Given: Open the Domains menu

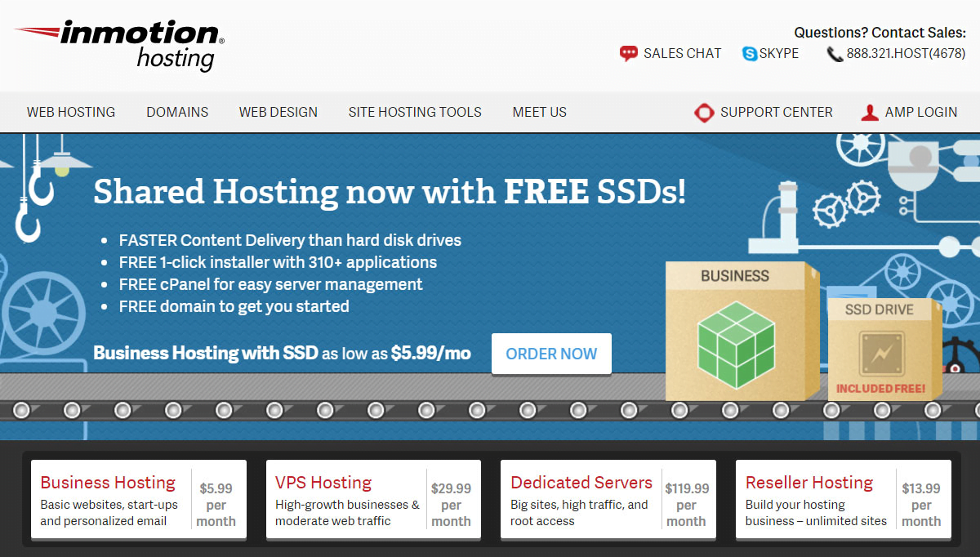Looking at the screenshot, I should 177,112.
